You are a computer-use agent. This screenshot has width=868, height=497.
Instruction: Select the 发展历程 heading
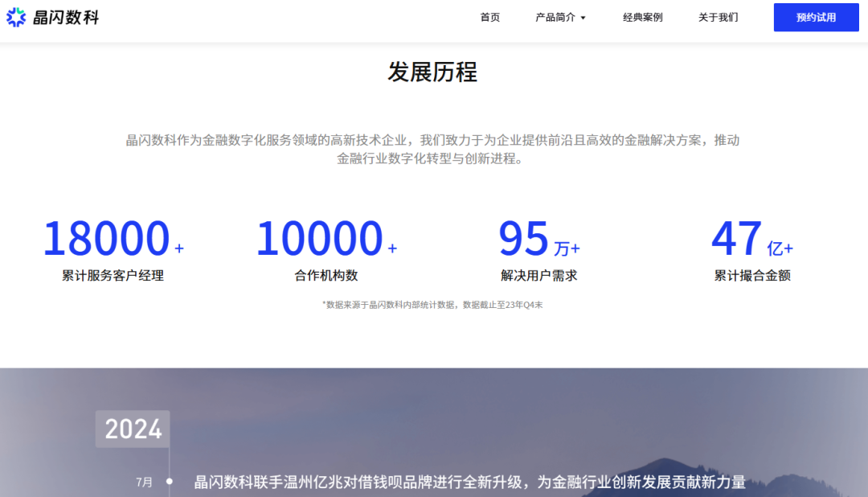[x=432, y=72]
